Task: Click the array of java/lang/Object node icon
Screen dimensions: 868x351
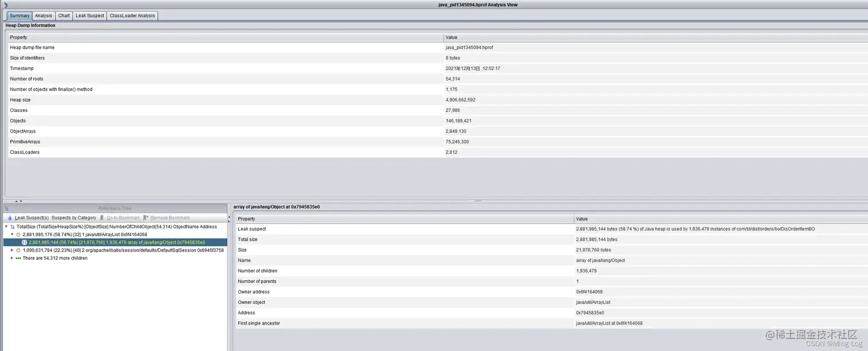Action: tap(24, 242)
